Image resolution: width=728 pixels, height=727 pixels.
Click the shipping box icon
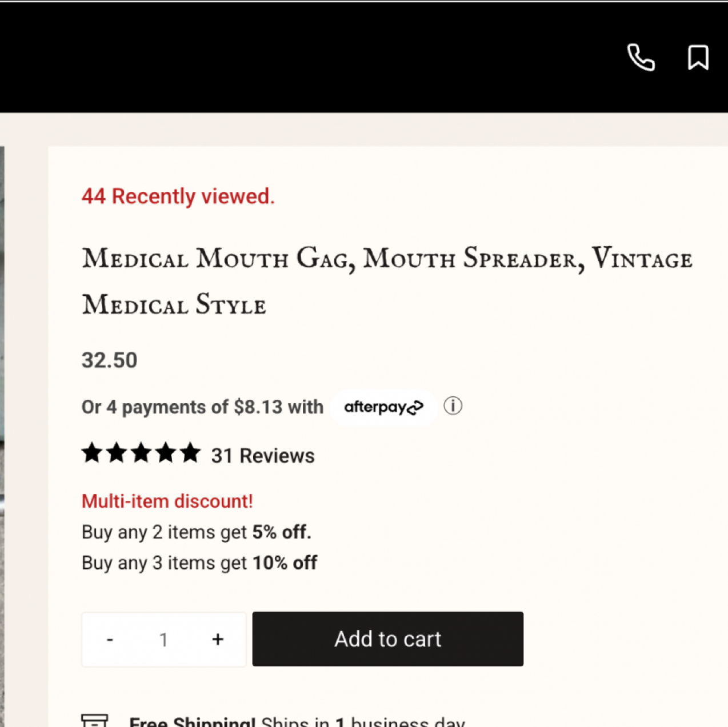(x=94, y=720)
